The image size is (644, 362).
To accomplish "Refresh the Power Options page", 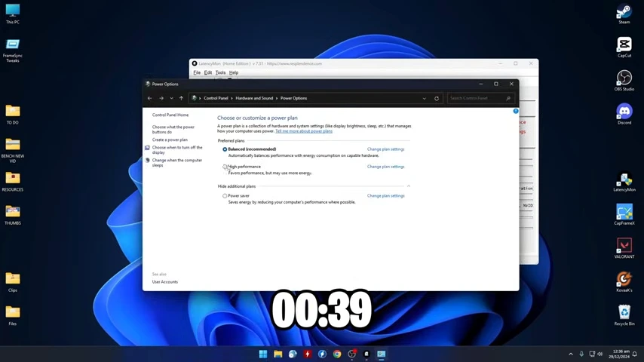I will (x=437, y=99).
